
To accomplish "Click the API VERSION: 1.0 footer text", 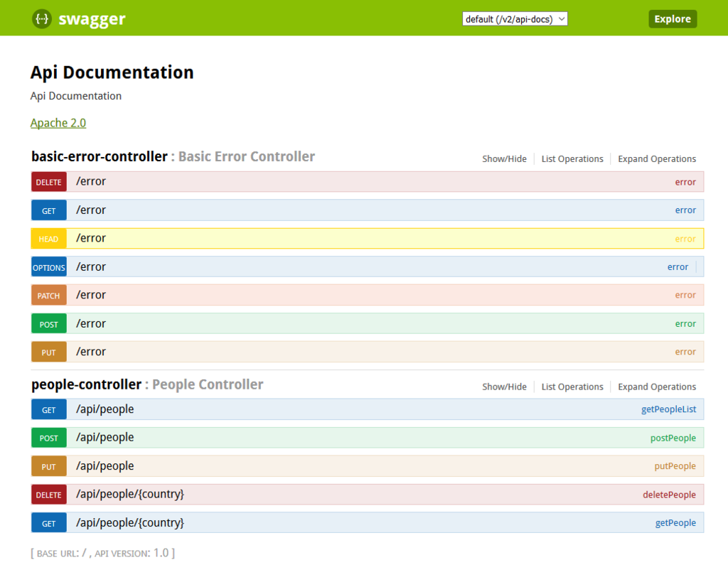I will [x=132, y=554].
